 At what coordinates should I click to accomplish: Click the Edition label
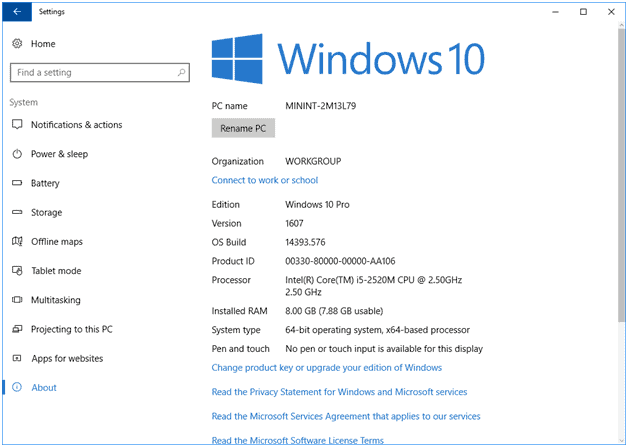(225, 205)
